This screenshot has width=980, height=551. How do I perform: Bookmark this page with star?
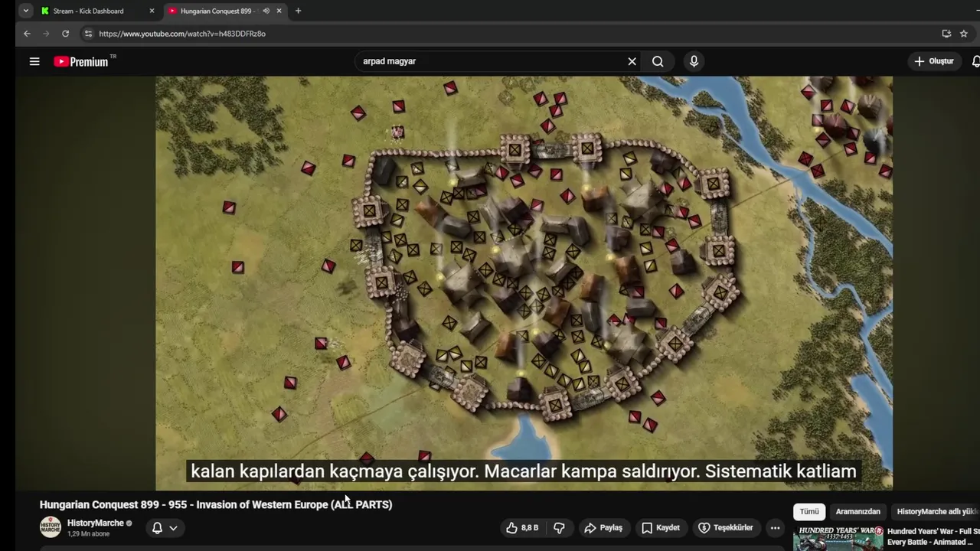click(x=964, y=34)
